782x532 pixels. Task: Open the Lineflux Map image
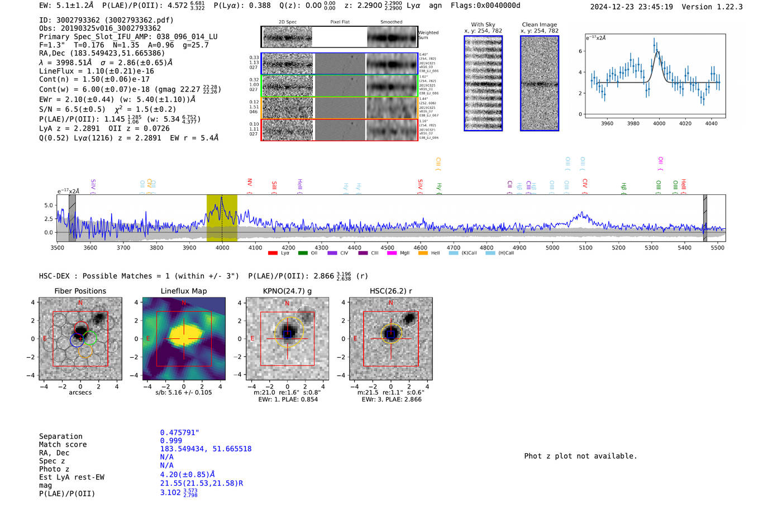click(184, 339)
